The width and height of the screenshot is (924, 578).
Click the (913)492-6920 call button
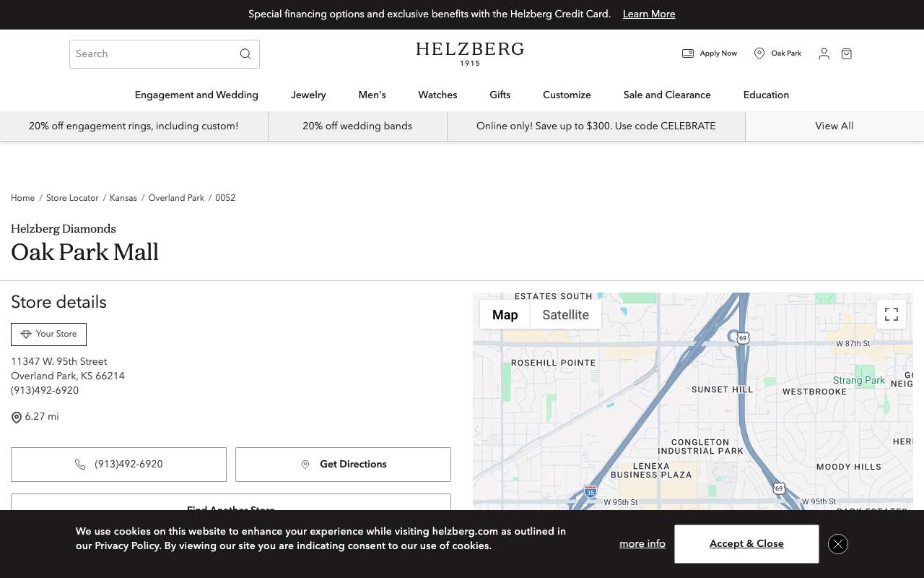[118, 465]
